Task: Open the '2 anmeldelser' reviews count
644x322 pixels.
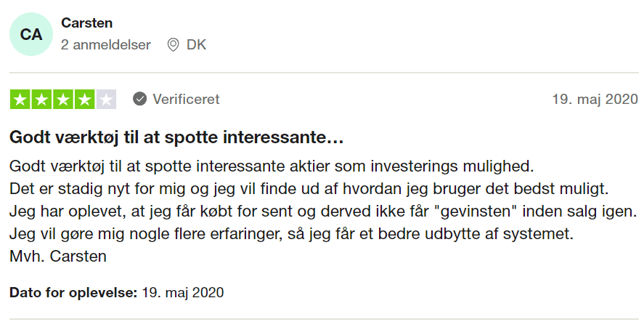Action: [x=106, y=44]
